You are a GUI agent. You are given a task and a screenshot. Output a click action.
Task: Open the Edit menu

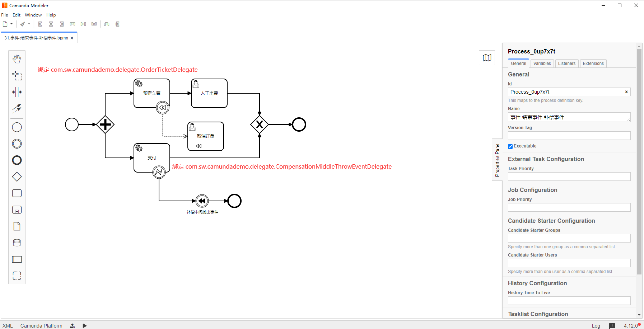(x=17, y=15)
